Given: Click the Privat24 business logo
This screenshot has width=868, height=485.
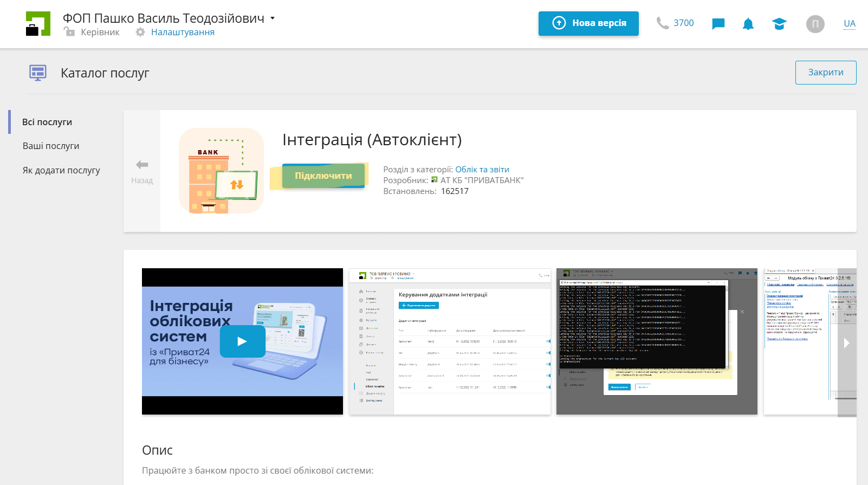Looking at the screenshot, I should (x=38, y=24).
